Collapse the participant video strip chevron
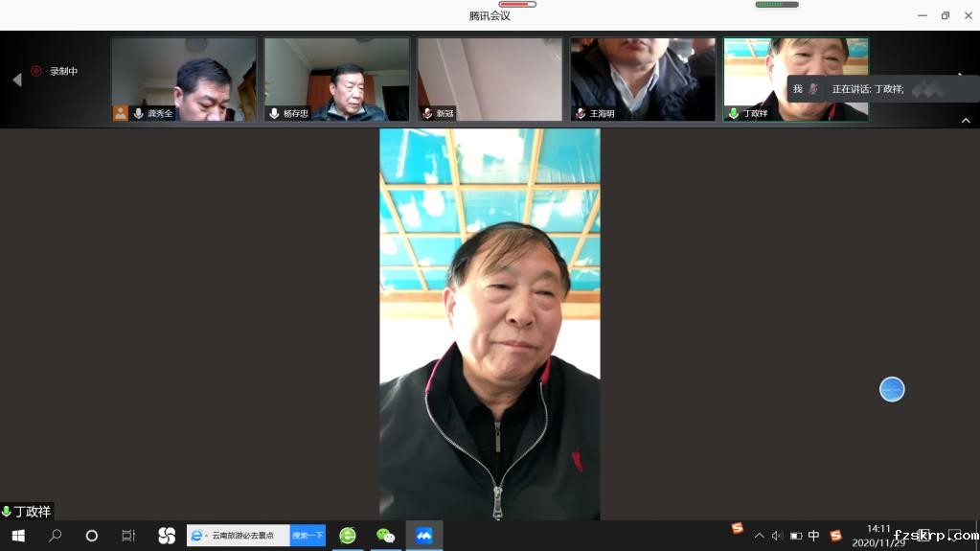 (x=966, y=121)
